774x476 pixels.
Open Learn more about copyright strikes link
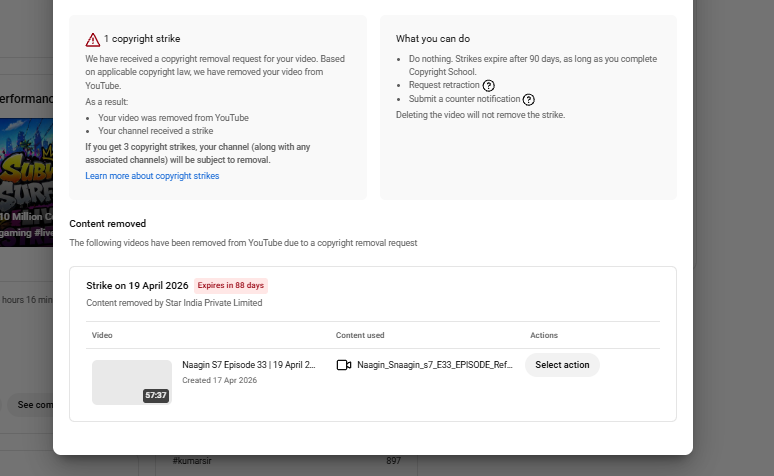click(152, 176)
